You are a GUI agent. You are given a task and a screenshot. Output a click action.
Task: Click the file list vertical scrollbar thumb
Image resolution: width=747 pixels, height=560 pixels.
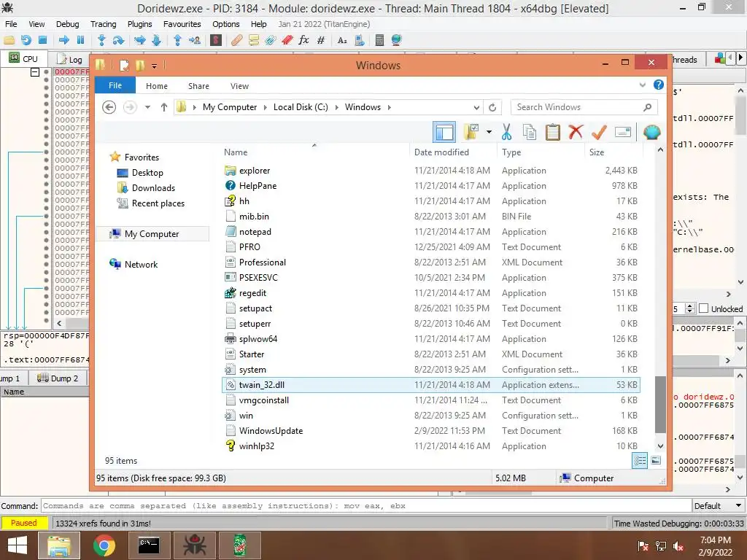(659, 405)
